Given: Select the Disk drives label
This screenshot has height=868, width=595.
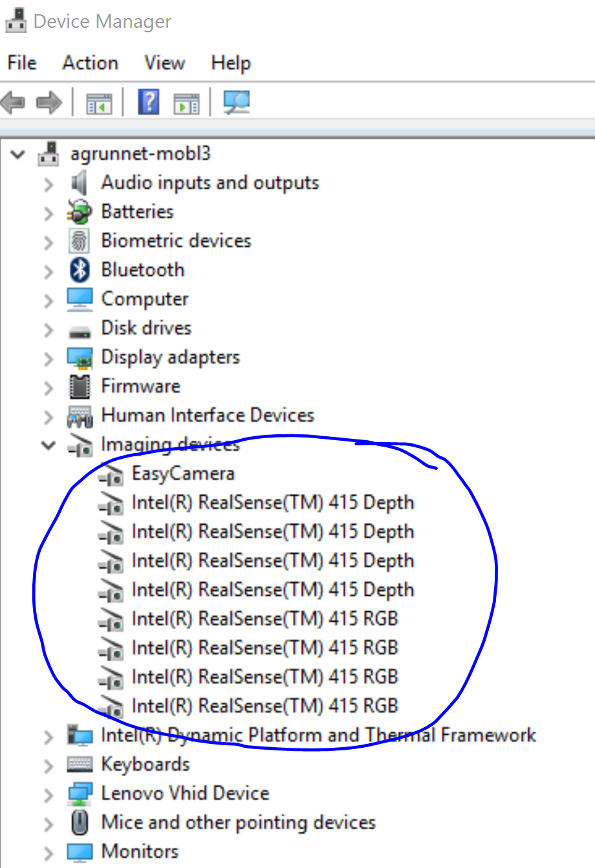Looking at the screenshot, I should [x=146, y=328].
